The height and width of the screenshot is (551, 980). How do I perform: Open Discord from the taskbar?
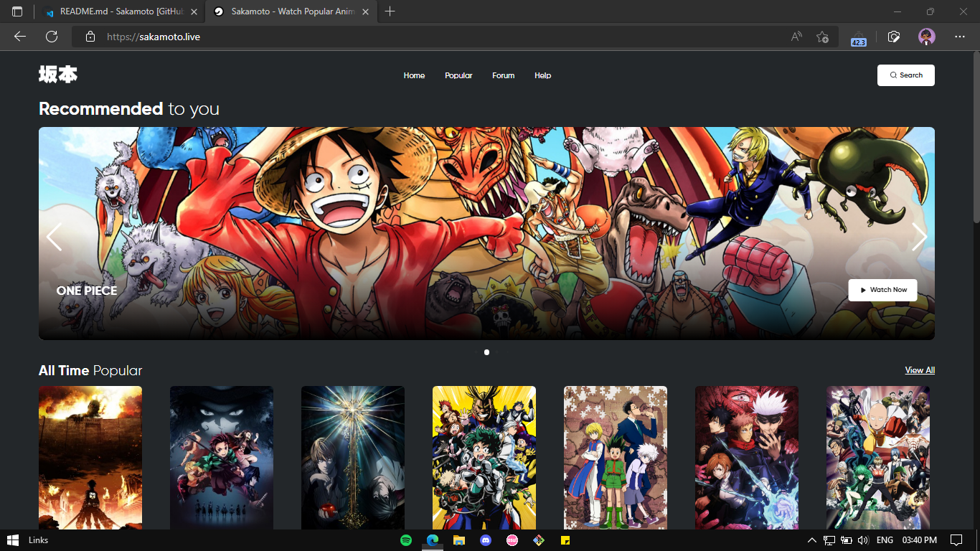[486, 540]
